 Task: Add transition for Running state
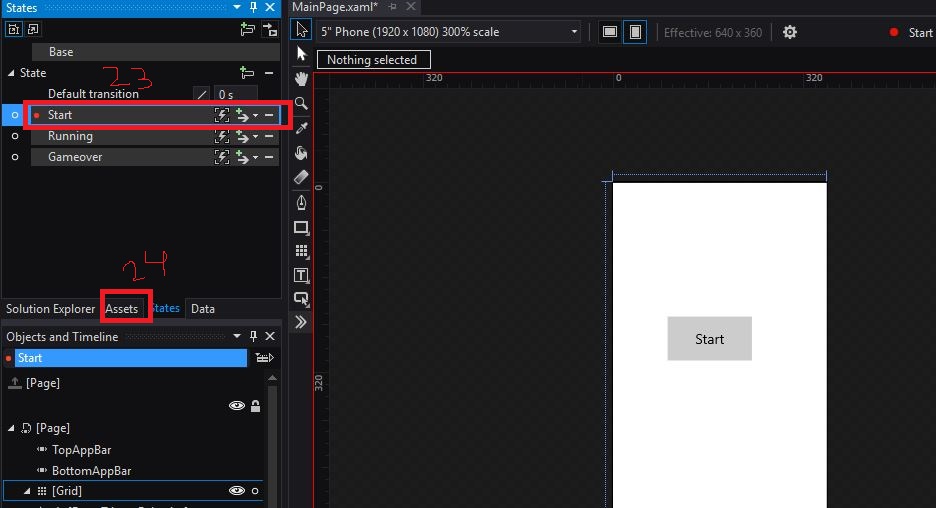242,137
